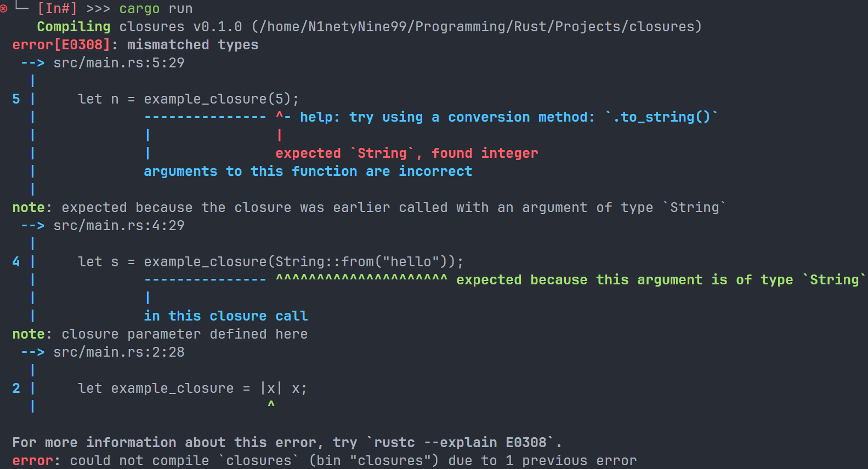This screenshot has width=868, height=469.
Task: Open the src/main.rs:4:29 file location
Action: (118, 226)
